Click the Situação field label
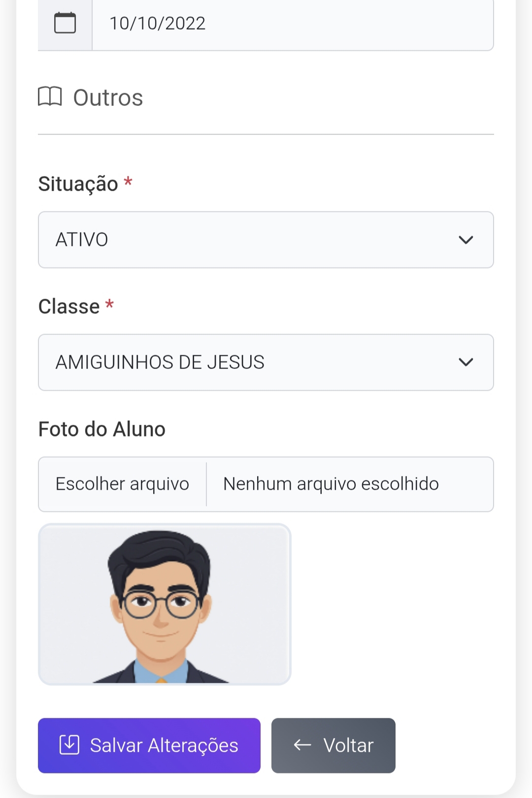 (78, 184)
